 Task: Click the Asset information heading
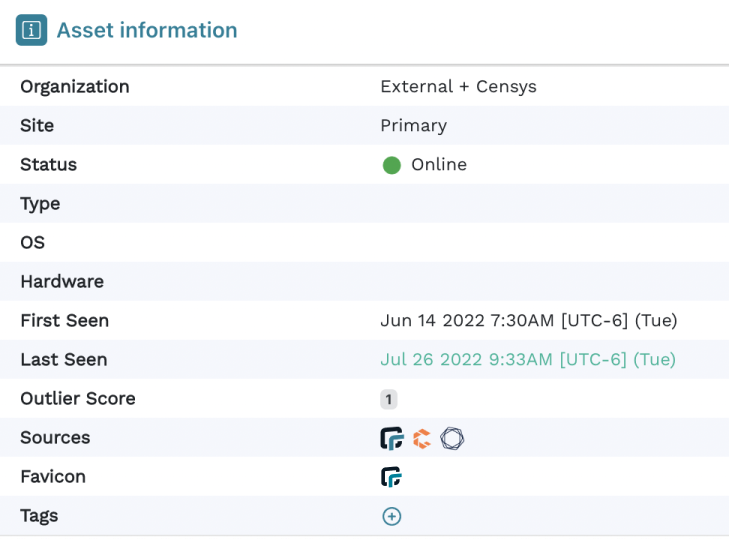click(147, 30)
